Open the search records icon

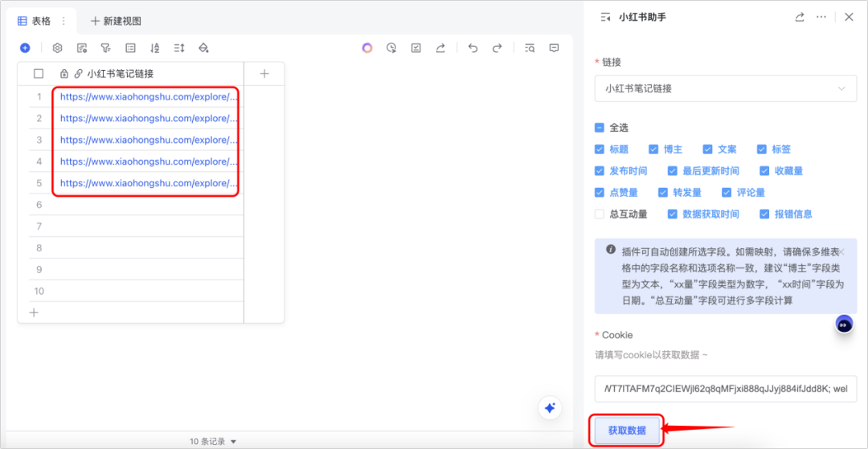coord(530,48)
